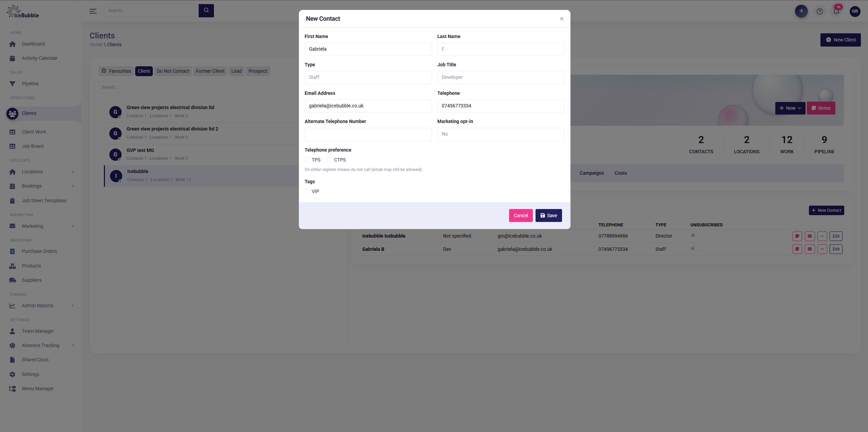Expand the Admin Reports submenu chevron
The image size is (868, 432).
point(73,306)
